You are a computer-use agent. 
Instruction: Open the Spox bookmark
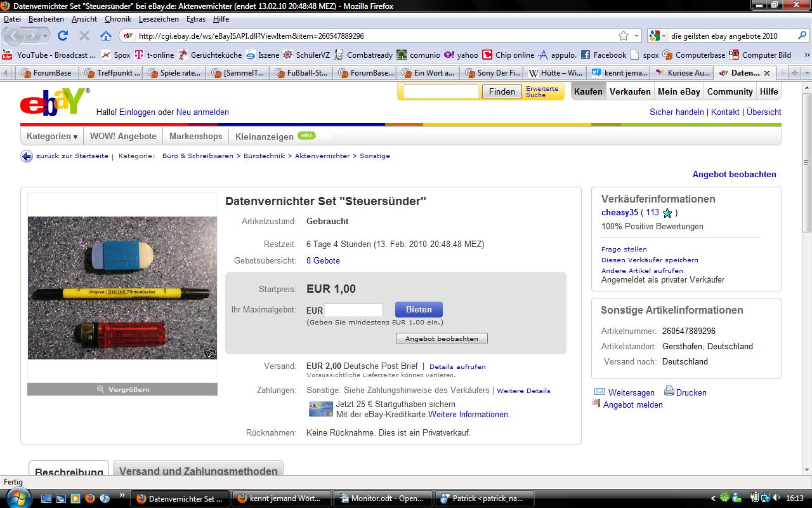pos(115,55)
